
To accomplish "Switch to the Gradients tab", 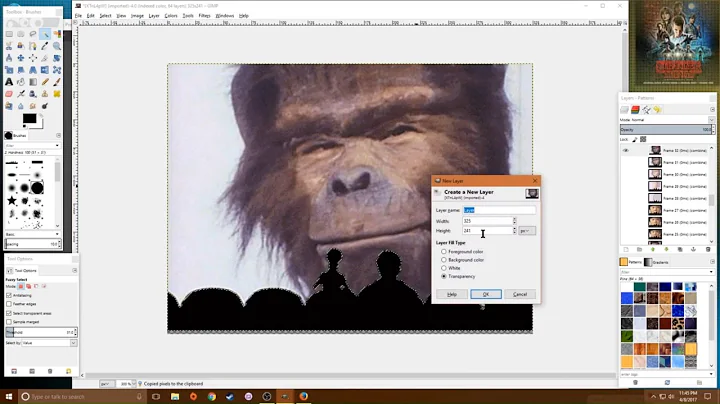I will point(657,262).
